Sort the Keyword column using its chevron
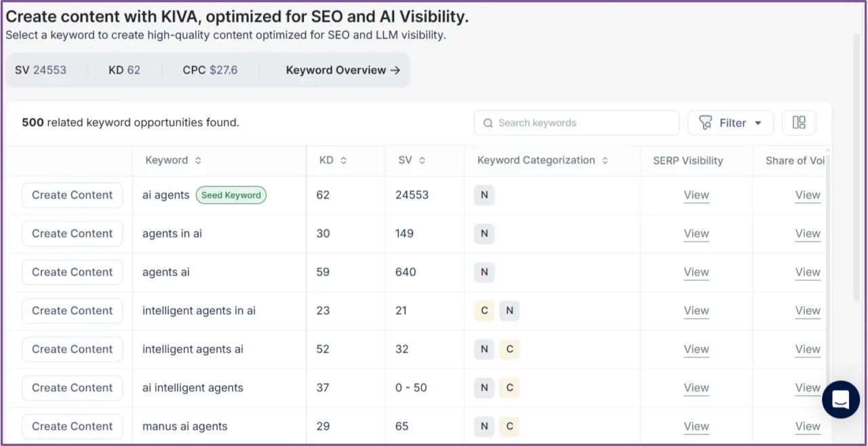The width and height of the screenshot is (868, 446). click(x=197, y=160)
